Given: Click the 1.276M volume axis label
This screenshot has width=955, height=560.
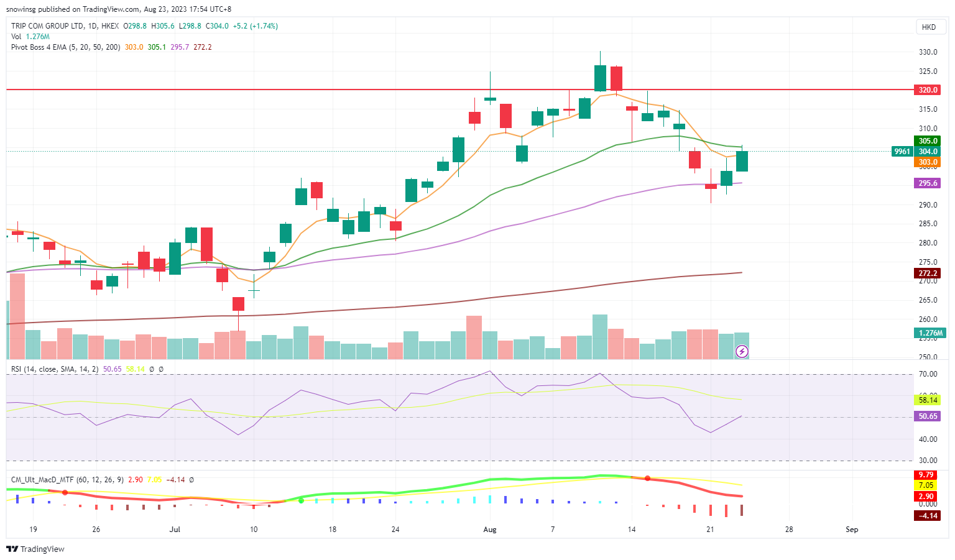Looking at the screenshot, I should [x=930, y=333].
